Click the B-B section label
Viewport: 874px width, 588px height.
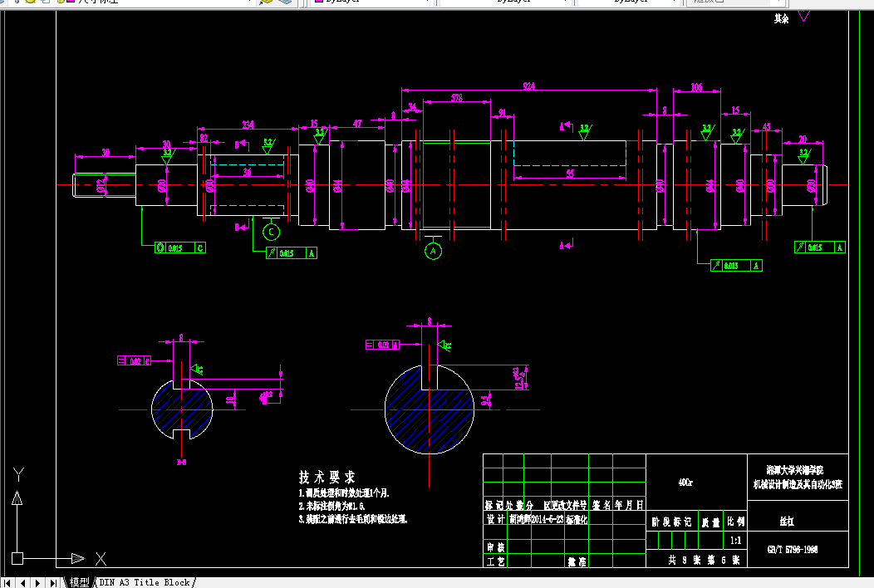[x=182, y=462]
